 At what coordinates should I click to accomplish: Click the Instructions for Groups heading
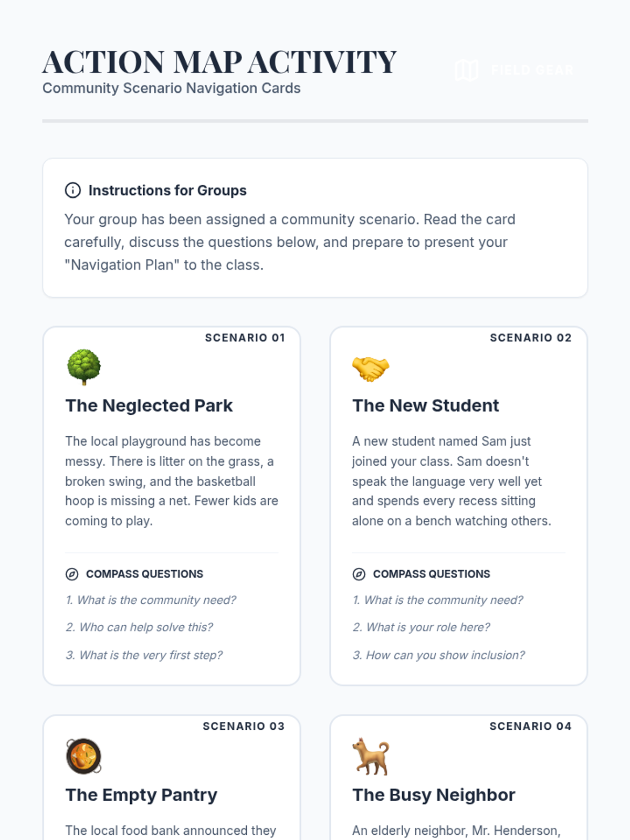click(167, 190)
